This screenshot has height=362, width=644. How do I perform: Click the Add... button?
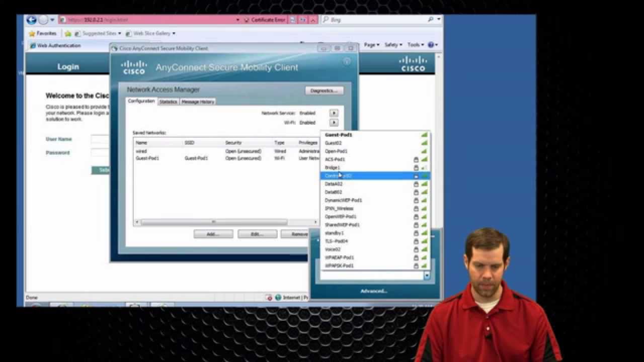tap(213, 234)
